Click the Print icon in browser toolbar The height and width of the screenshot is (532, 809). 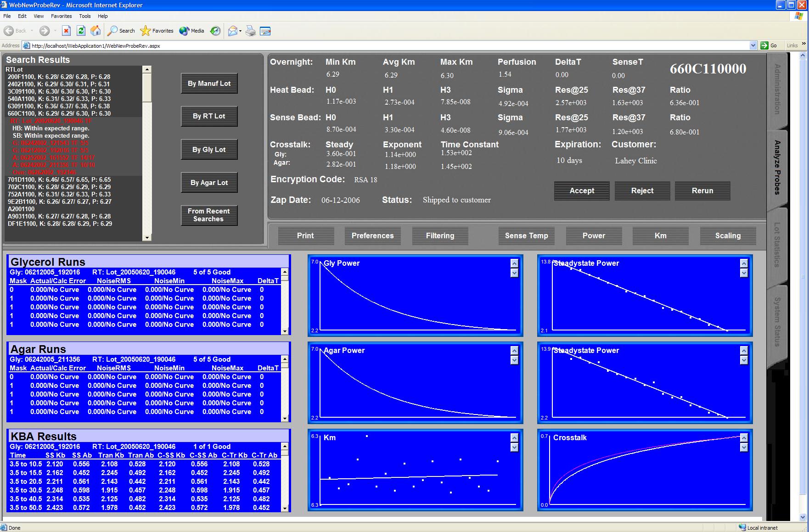[251, 31]
